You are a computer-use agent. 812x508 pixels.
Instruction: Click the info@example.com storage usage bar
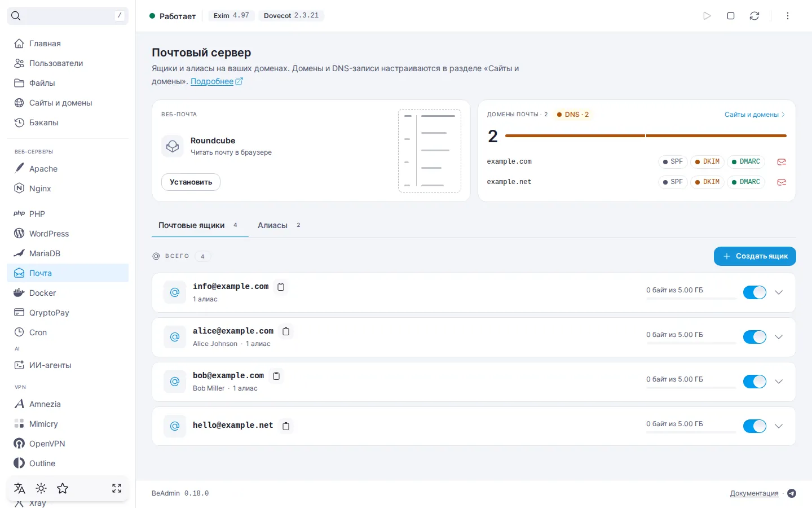click(x=691, y=298)
